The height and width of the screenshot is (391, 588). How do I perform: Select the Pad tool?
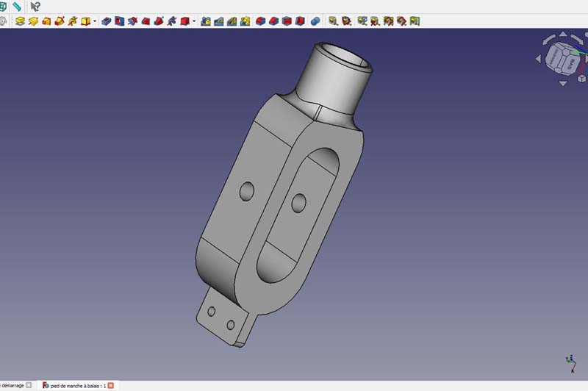click(20, 21)
